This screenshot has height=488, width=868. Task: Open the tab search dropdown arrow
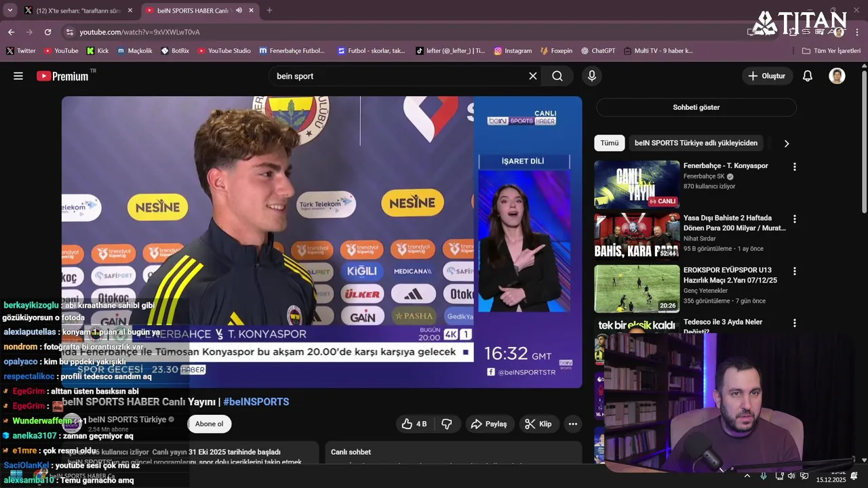pos(9,10)
